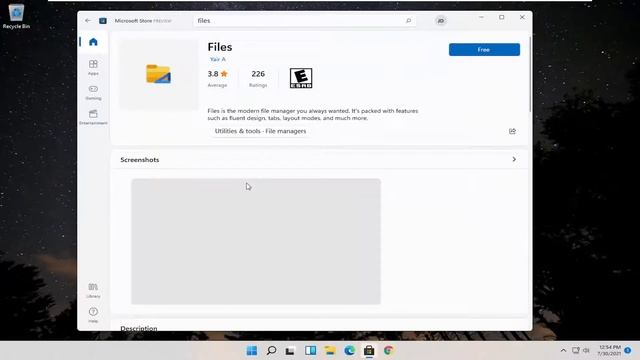Open the Windows Start menu

pyautogui.click(x=252, y=351)
